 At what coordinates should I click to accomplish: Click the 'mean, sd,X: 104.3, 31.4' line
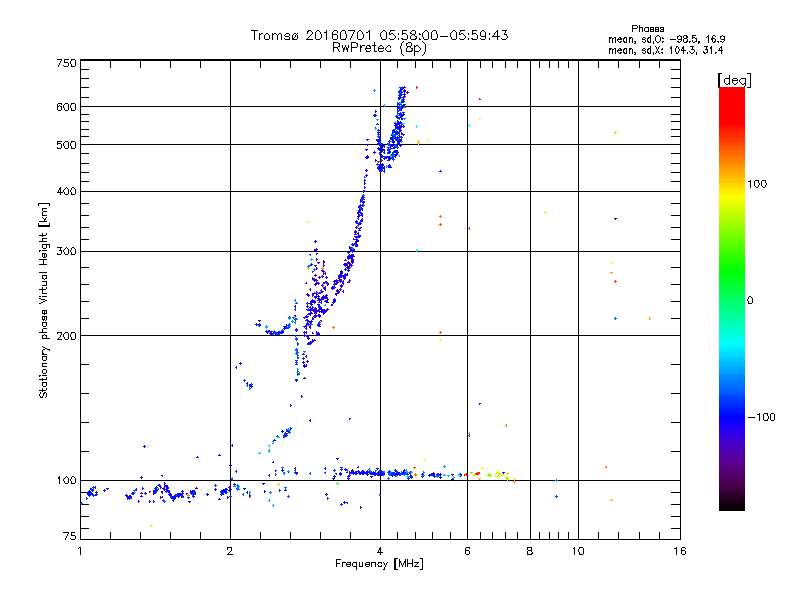point(665,50)
